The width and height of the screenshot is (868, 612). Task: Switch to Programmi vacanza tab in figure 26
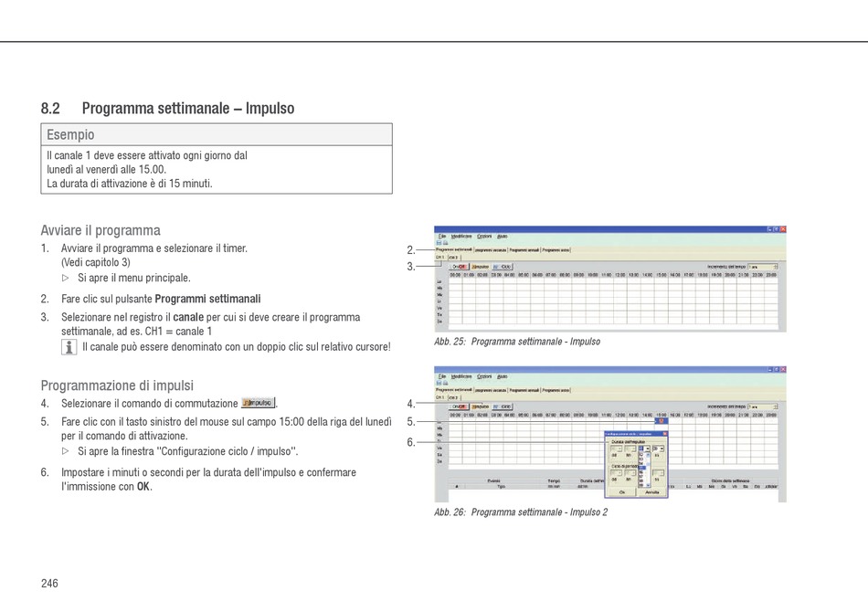(491, 390)
